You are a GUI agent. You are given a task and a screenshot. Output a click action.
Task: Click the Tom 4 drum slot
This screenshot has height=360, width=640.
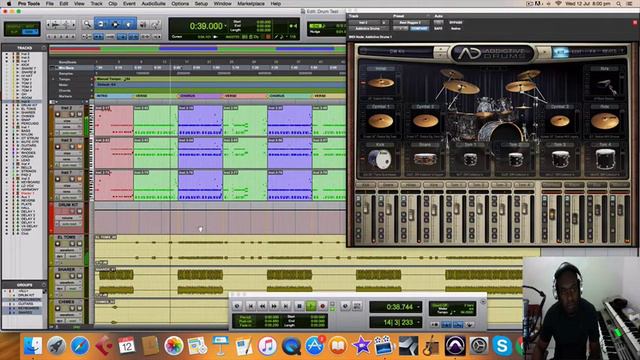604,160
